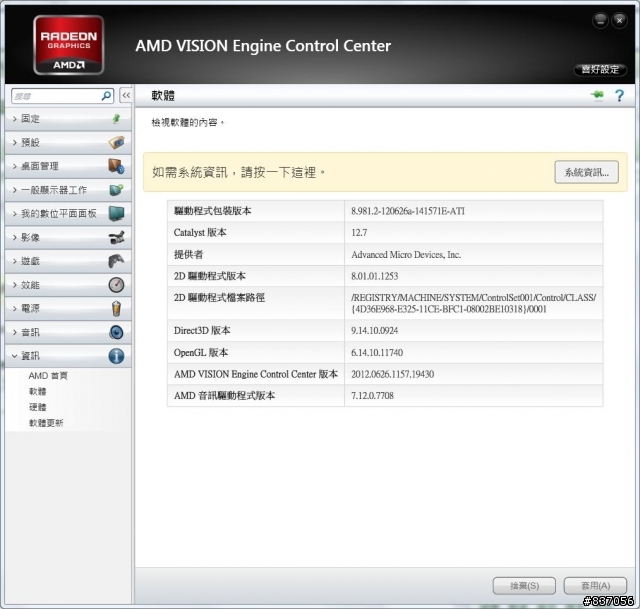Click the audio driver version 7.12.0.7708
Image resolution: width=640 pixels, height=609 pixels.
pyautogui.click(x=372, y=396)
